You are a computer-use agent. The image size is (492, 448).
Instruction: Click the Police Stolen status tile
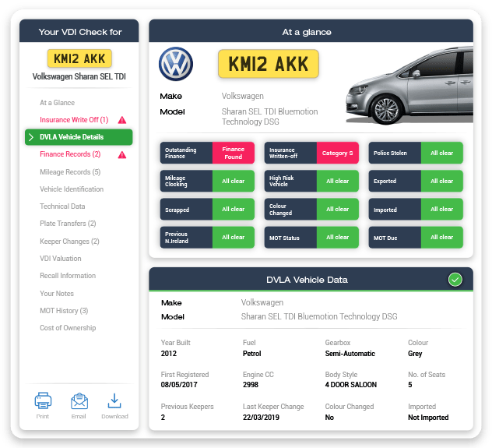tap(416, 153)
